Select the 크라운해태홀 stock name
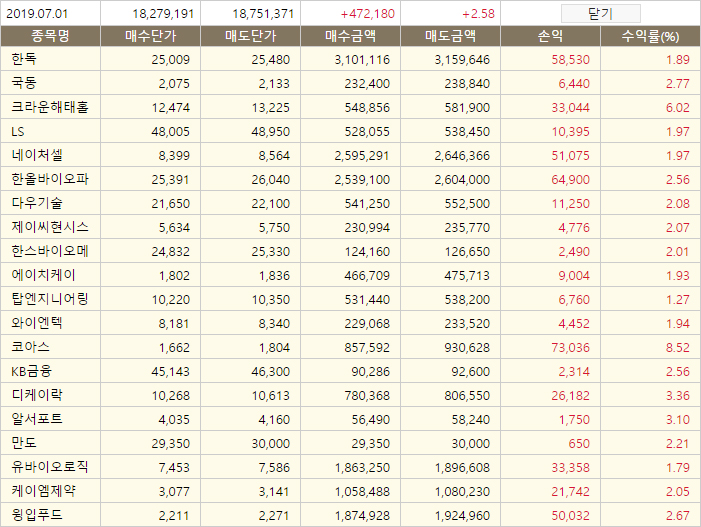 (x=50, y=107)
